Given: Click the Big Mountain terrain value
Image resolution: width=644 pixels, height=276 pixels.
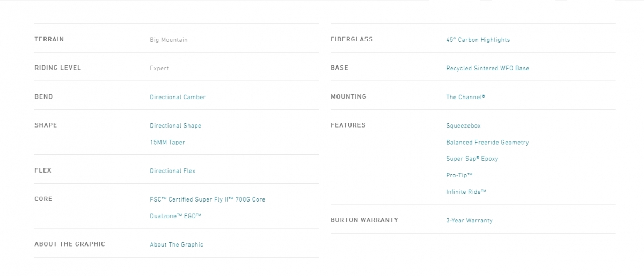Looking at the screenshot, I should click(169, 40).
